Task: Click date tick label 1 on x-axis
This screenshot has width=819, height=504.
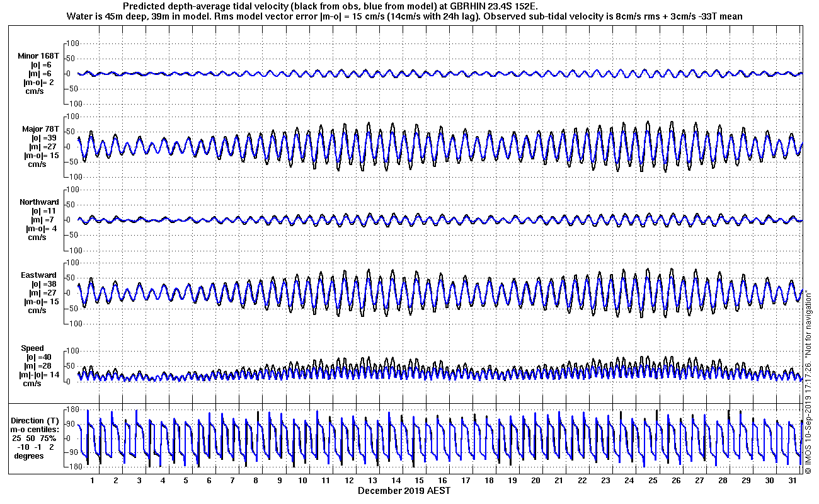Action: click(93, 481)
